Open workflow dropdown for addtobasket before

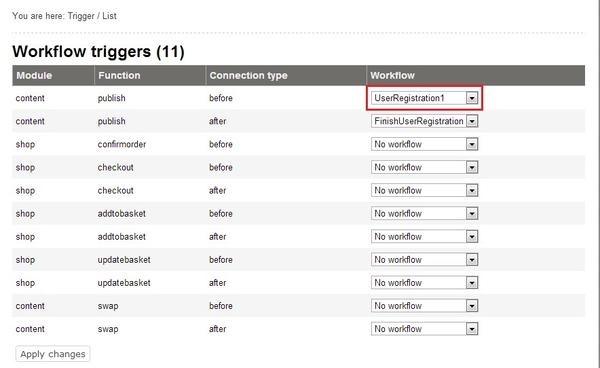[x=424, y=213]
